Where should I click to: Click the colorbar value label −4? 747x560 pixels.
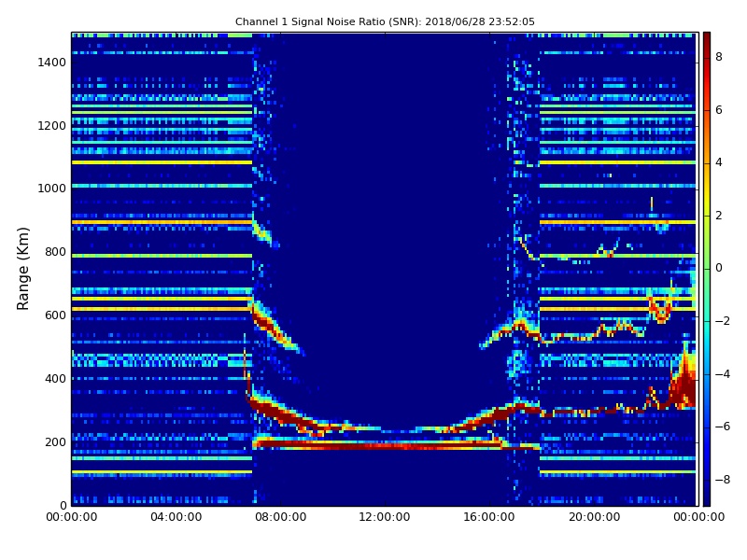722,374
